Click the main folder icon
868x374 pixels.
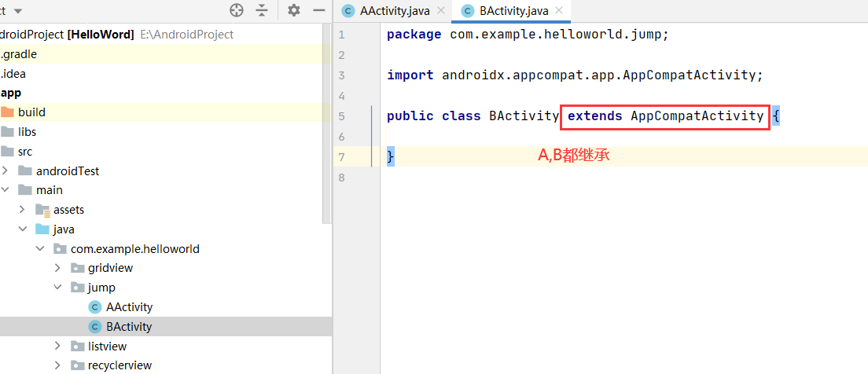pos(25,190)
